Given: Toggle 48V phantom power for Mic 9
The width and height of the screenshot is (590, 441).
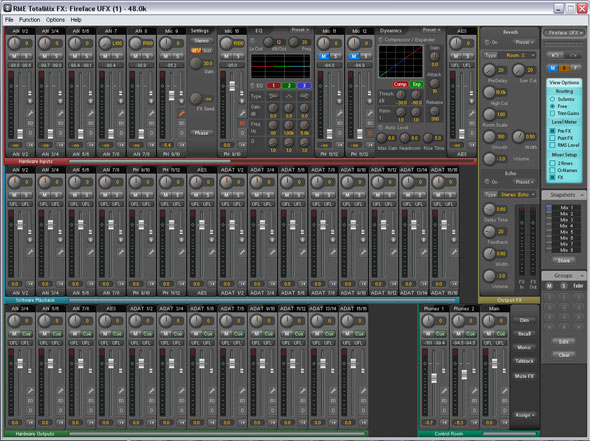Looking at the screenshot, I should pyautogui.click(x=196, y=50).
